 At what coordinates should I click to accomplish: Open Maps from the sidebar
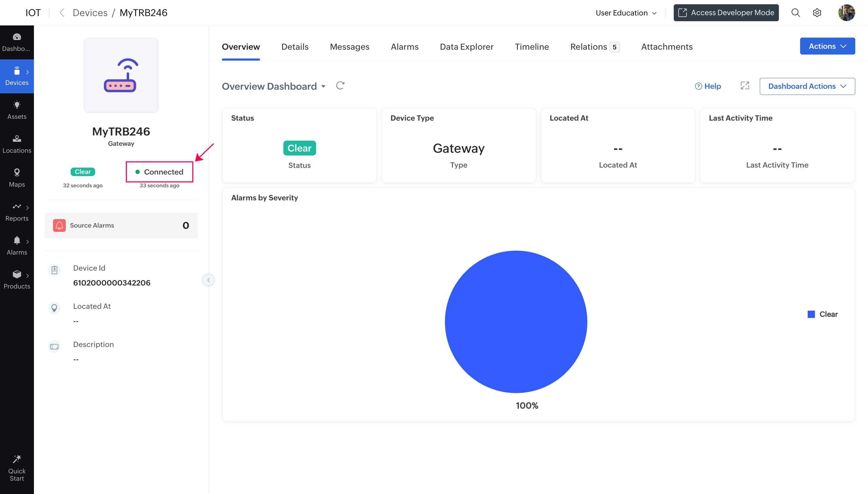tap(17, 178)
